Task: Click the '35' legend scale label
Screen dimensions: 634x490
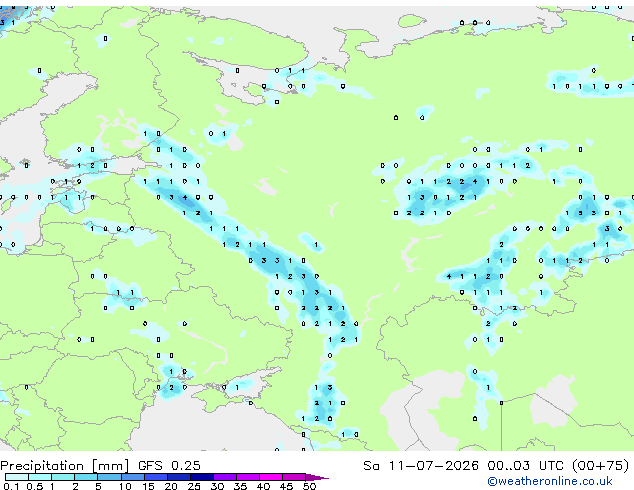Action: pos(240,486)
